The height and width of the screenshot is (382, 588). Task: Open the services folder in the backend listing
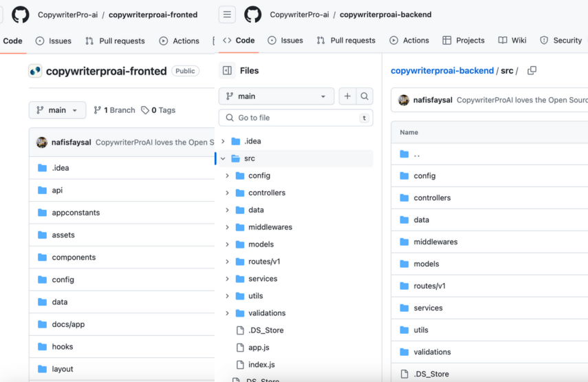(428, 308)
